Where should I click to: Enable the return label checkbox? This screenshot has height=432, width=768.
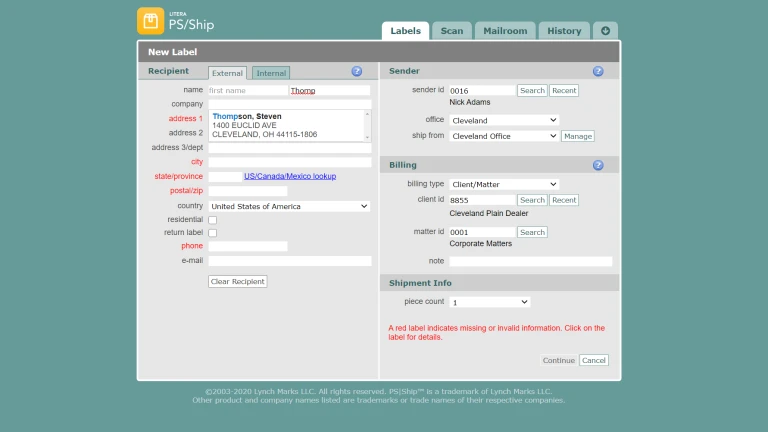pyautogui.click(x=213, y=233)
